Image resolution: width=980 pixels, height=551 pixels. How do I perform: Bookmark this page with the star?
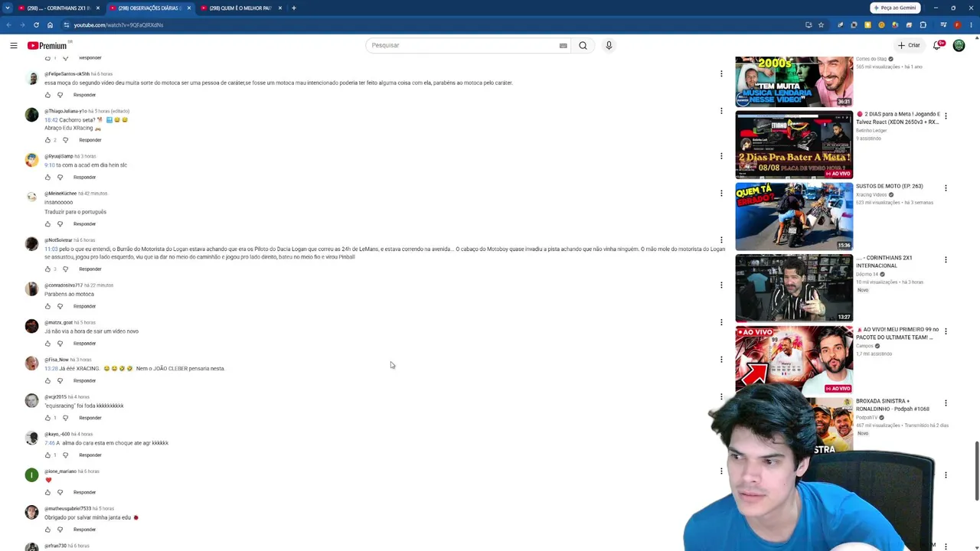[821, 24]
